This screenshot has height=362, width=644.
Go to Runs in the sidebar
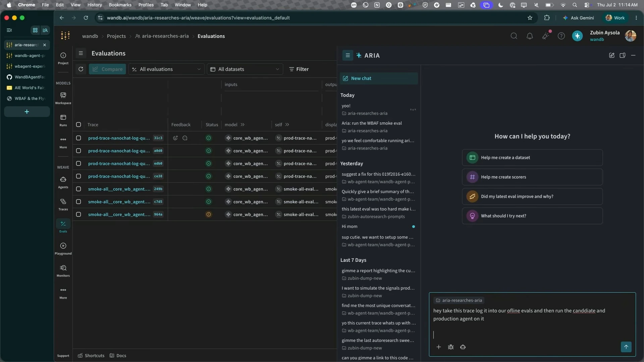click(63, 120)
